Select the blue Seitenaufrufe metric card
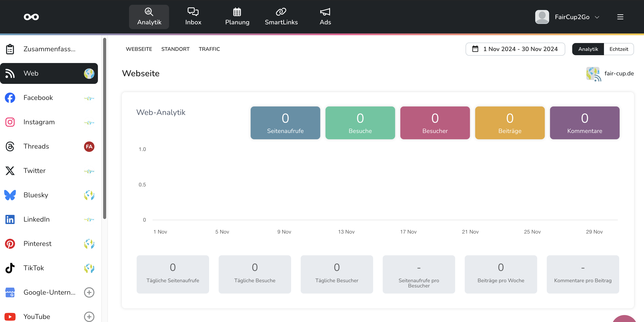The width and height of the screenshot is (644, 322). 285,123
